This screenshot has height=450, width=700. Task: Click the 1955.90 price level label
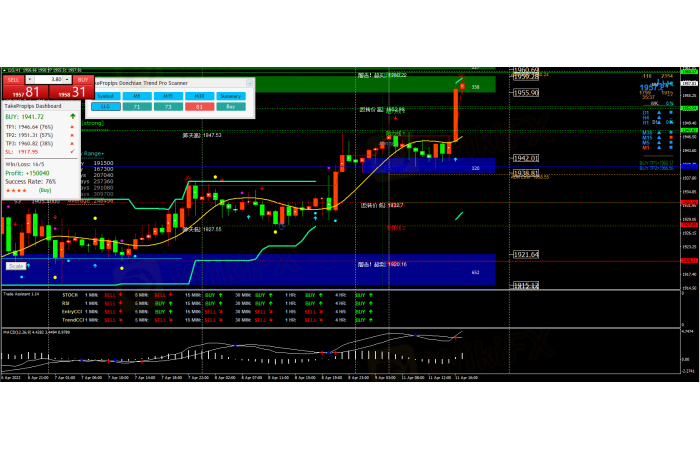(x=526, y=93)
